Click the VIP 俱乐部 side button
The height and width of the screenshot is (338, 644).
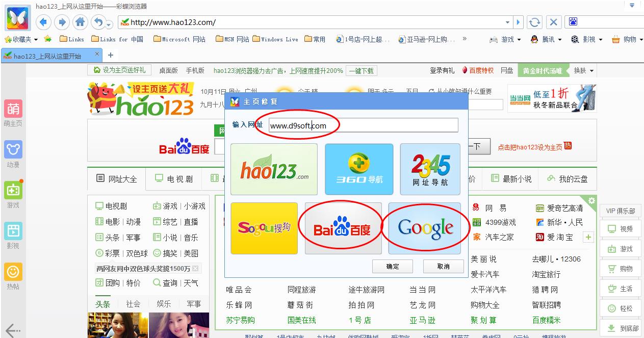click(621, 211)
